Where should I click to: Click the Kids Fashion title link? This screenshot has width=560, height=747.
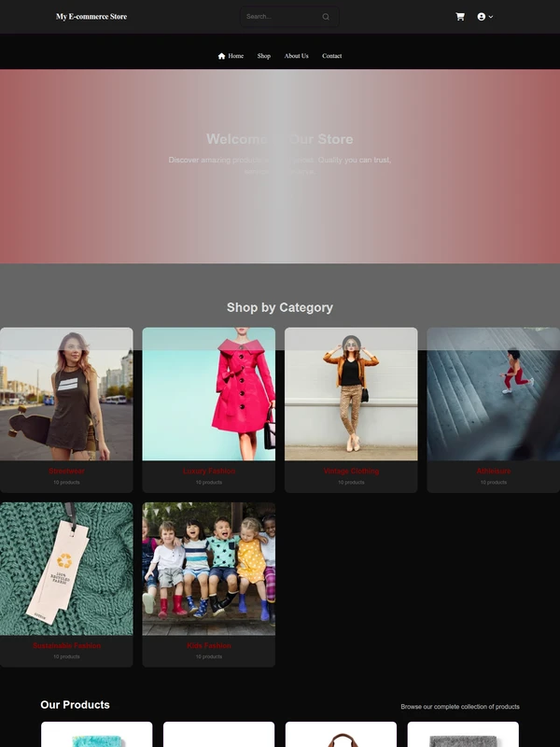[x=208, y=646]
